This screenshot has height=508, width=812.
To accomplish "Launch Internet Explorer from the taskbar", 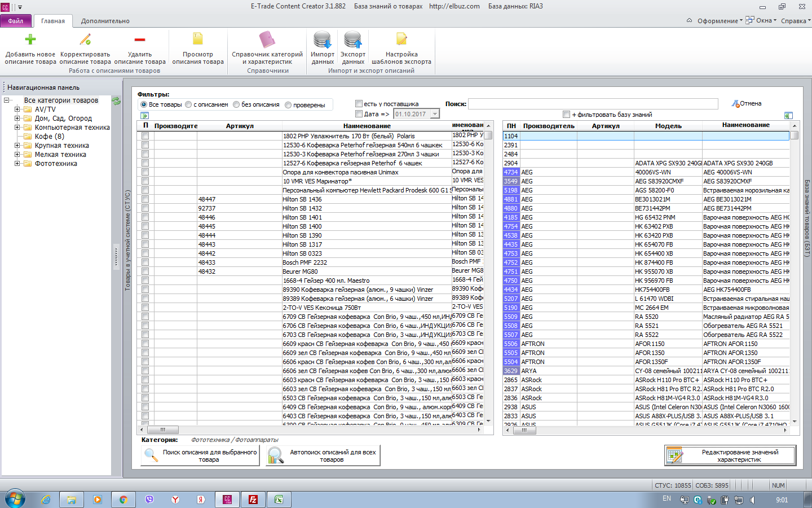I will click(46, 500).
